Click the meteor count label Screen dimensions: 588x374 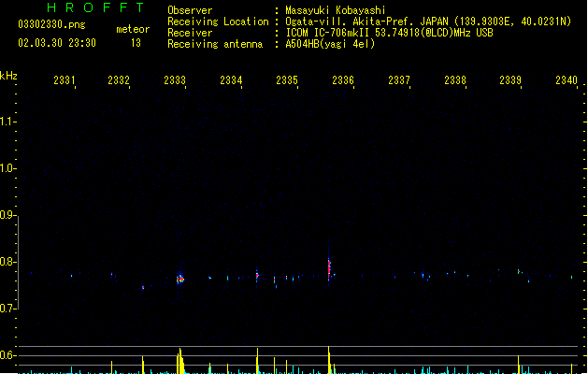pos(133,29)
